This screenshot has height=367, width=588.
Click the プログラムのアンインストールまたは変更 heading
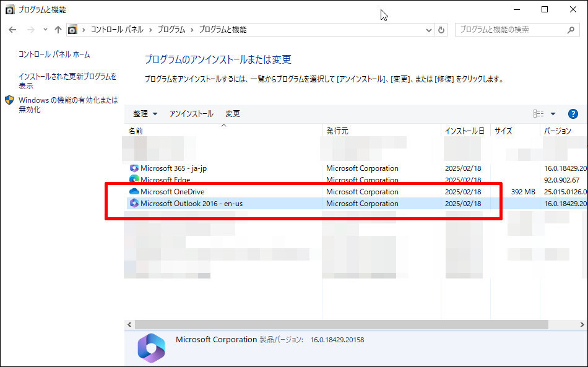218,59
